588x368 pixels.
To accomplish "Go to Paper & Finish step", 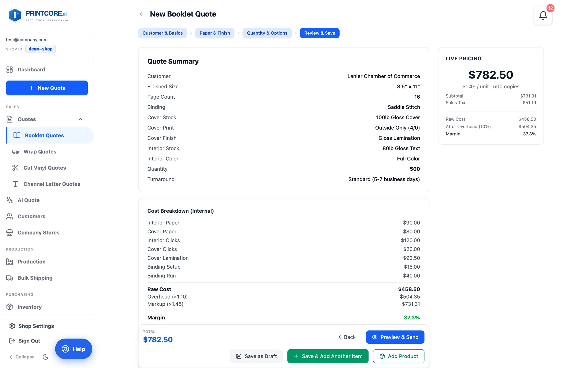I will click(215, 33).
